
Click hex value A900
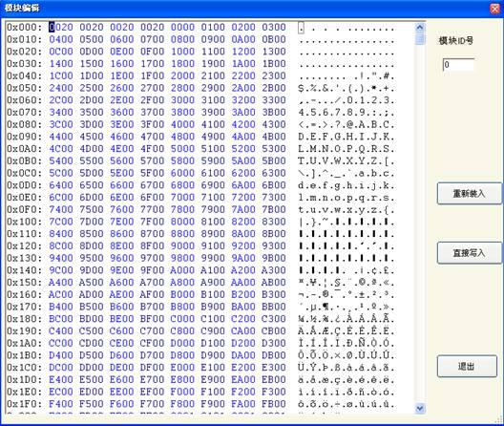point(213,283)
